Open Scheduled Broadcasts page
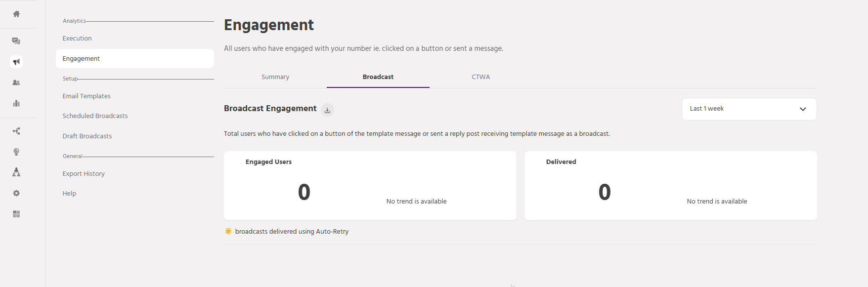This screenshot has height=287, width=868. (95, 116)
